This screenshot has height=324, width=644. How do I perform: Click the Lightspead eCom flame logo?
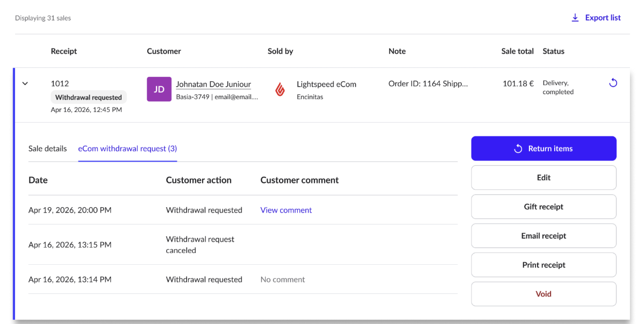click(280, 89)
